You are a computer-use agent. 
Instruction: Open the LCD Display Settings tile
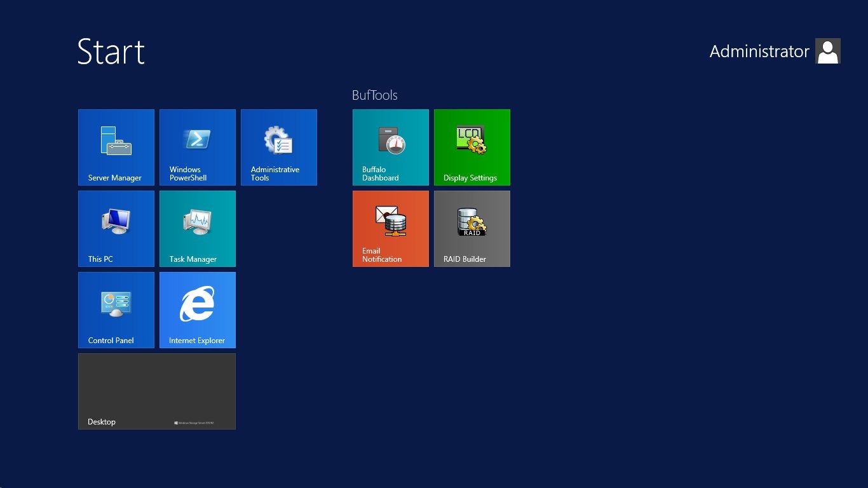click(x=472, y=147)
